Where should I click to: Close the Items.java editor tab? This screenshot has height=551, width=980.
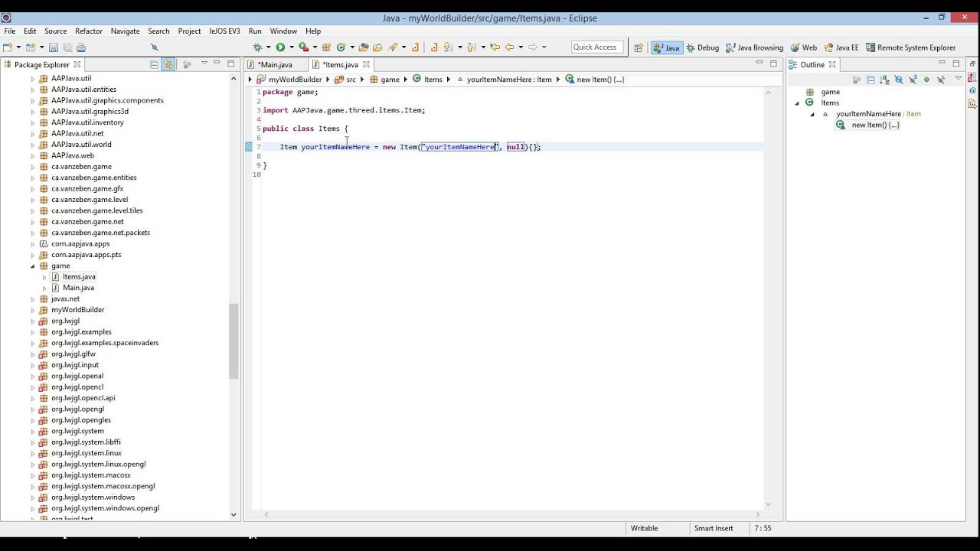tap(366, 64)
